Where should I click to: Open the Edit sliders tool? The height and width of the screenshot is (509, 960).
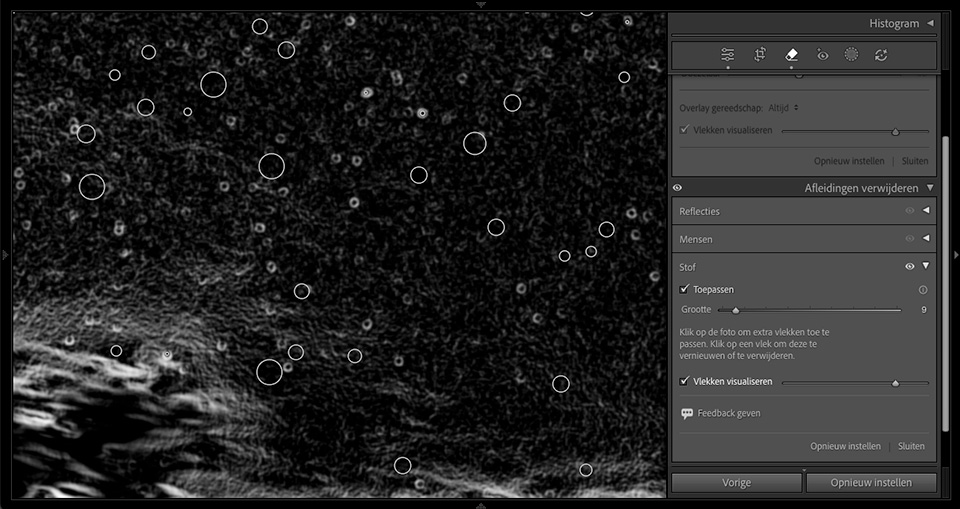727,55
